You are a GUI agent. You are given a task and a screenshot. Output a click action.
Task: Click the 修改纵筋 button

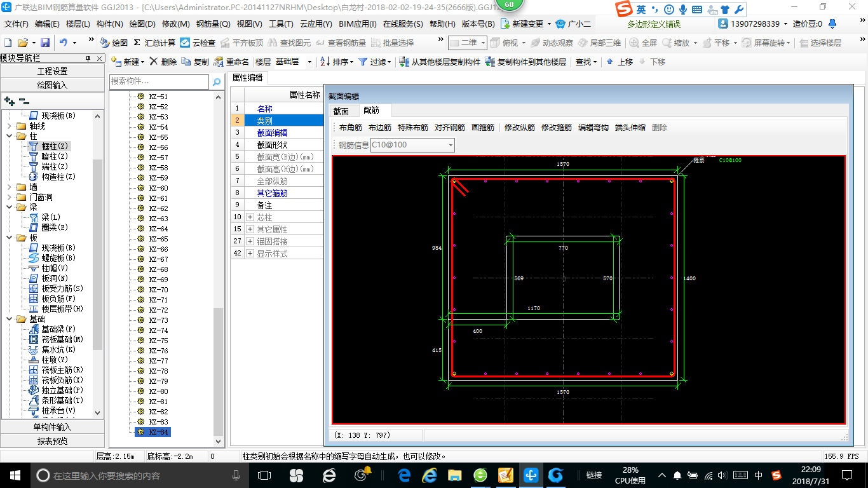(x=520, y=128)
